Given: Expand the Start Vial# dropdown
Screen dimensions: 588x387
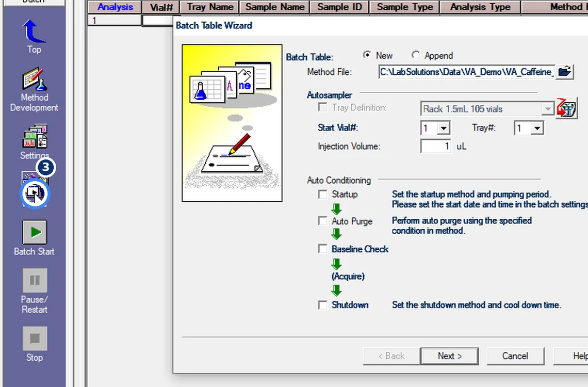Looking at the screenshot, I should tap(443, 128).
